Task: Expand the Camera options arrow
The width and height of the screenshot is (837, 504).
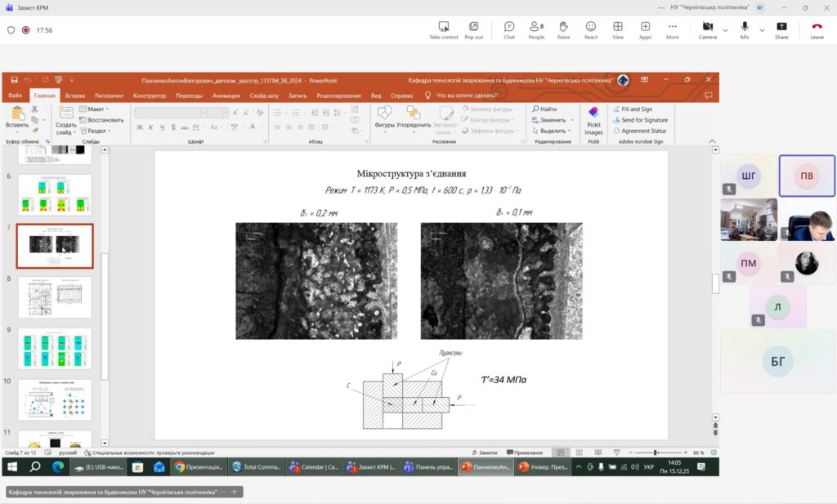Action: 725,30
